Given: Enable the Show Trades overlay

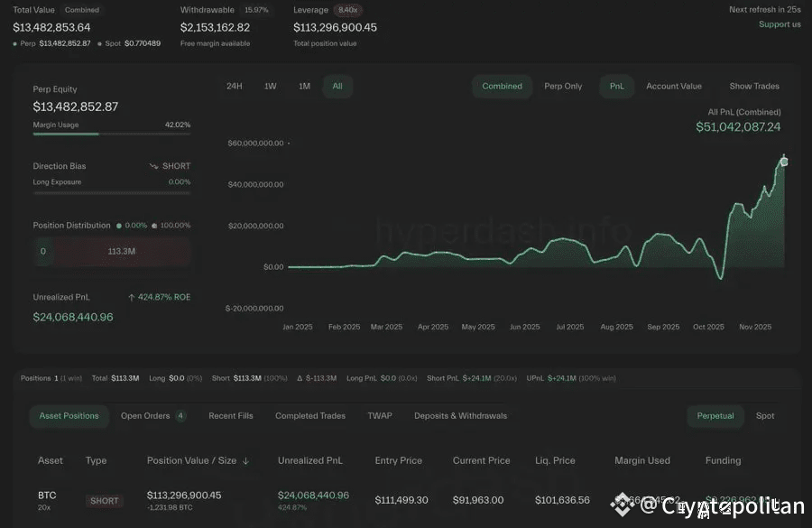Looking at the screenshot, I should (754, 86).
